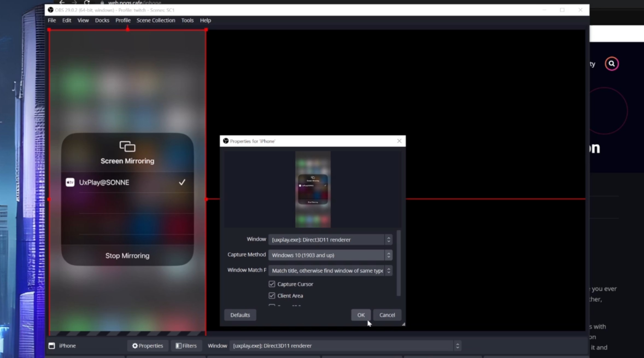
Task: Click the OBS icon in Properties dialog title
Action: [226, 141]
